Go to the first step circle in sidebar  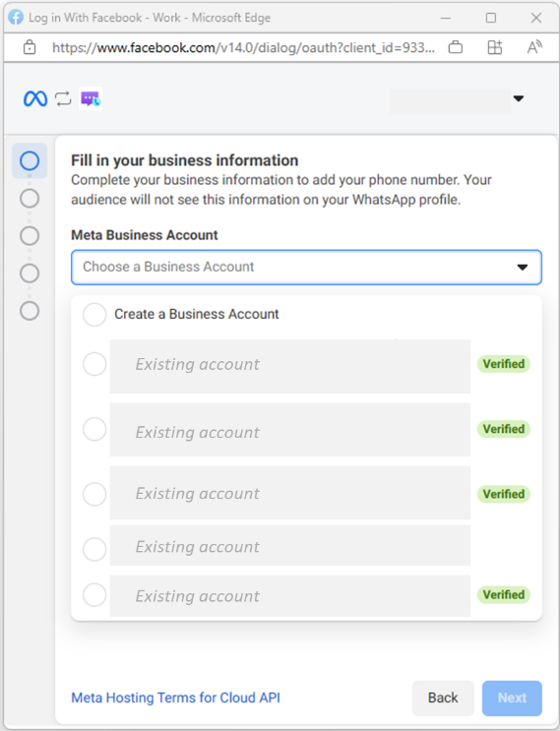30,160
